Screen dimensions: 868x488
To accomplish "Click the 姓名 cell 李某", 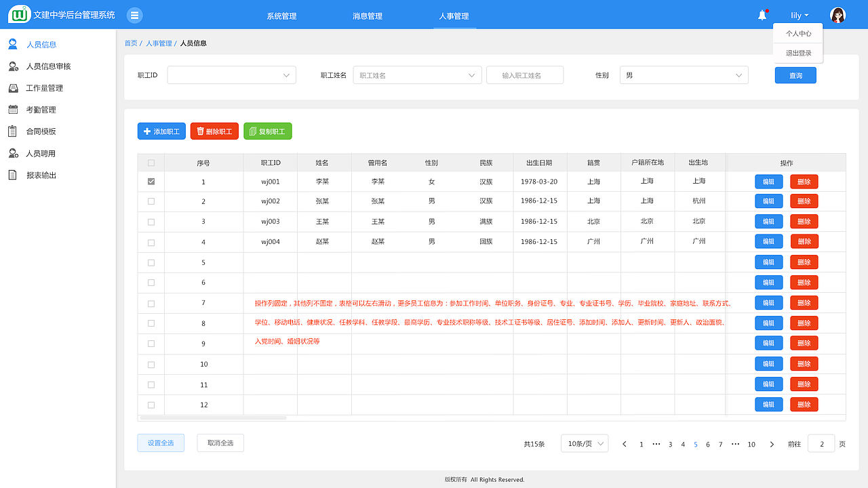I will 323,182.
